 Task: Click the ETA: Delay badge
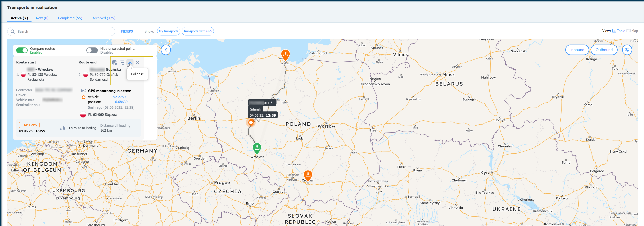(29, 125)
